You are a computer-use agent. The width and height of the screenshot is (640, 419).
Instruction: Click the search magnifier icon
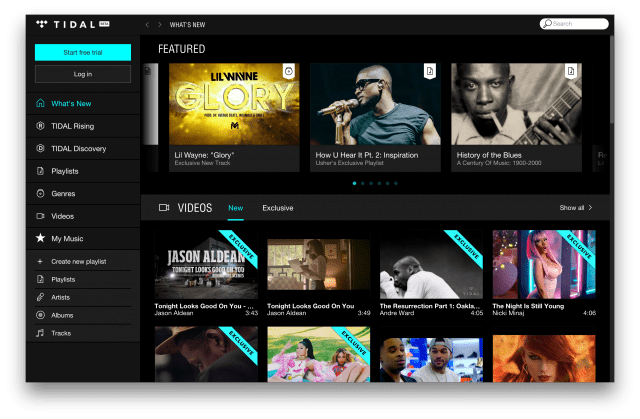click(547, 23)
